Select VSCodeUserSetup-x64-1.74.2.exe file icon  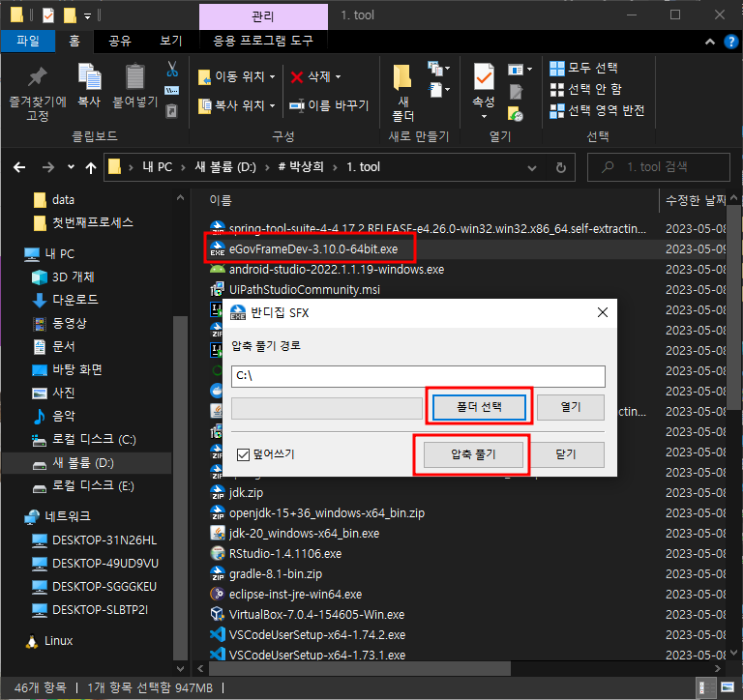click(217, 634)
